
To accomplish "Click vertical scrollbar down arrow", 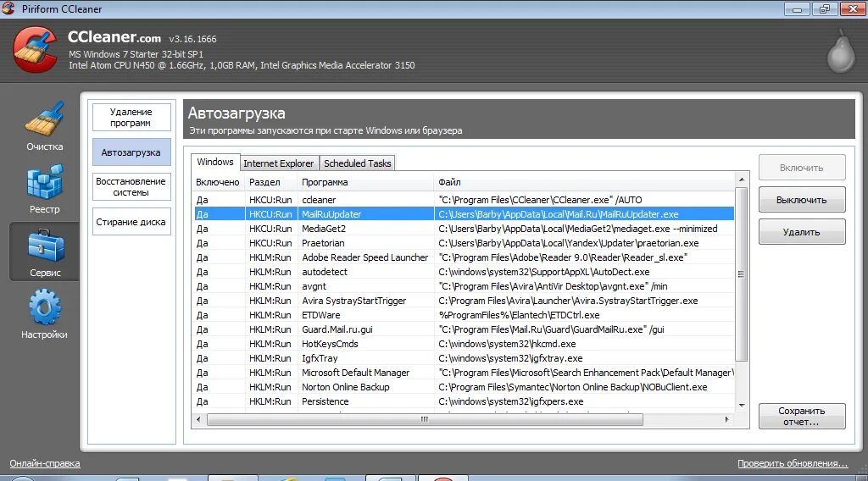I will (x=742, y=406).
